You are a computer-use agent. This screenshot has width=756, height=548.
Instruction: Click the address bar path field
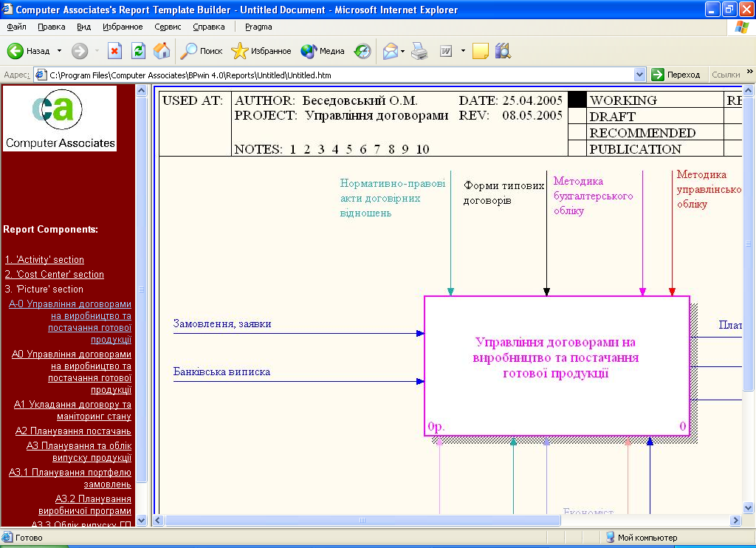340,75
